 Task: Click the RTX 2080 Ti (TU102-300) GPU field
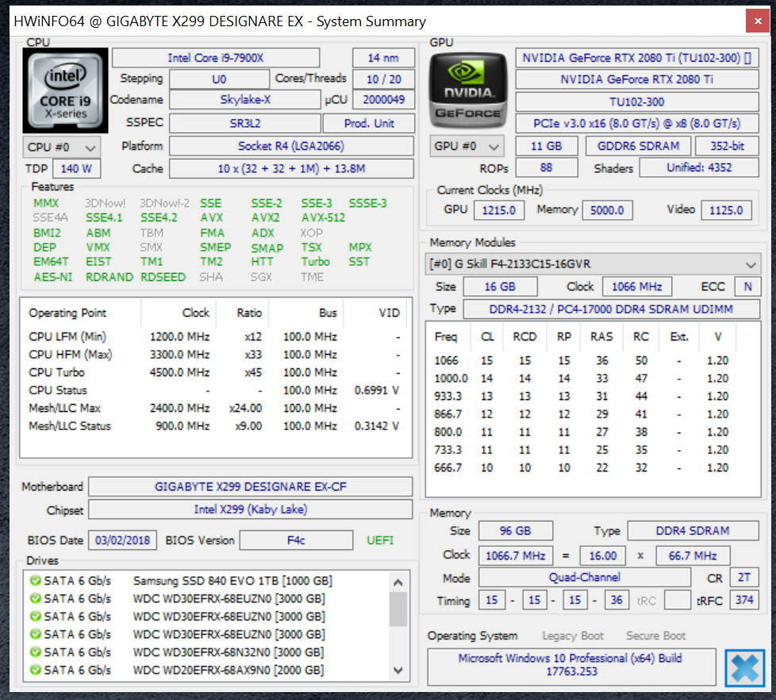tap(637, 58)
